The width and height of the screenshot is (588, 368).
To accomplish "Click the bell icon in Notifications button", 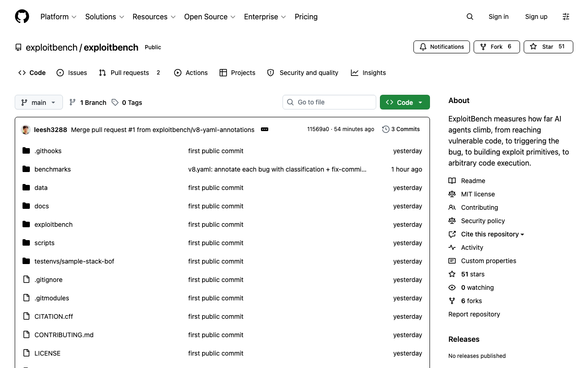I will (423, 47).
